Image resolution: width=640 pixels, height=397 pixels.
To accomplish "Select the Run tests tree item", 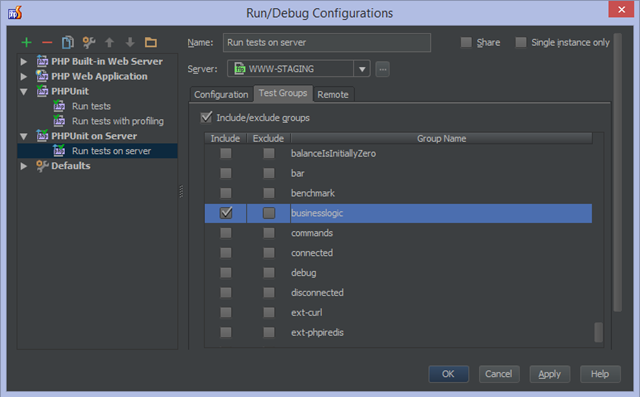I will click(91, 106).
